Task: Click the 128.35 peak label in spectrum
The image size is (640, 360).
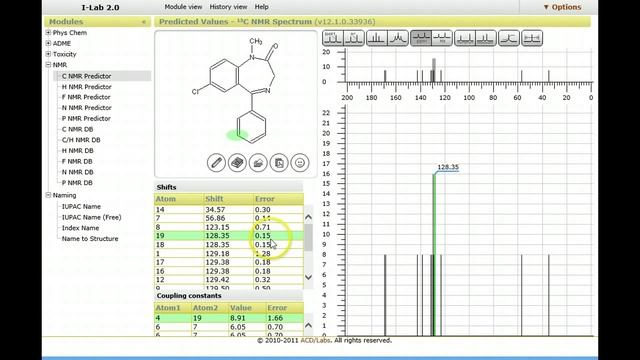Action: point(448,167)
